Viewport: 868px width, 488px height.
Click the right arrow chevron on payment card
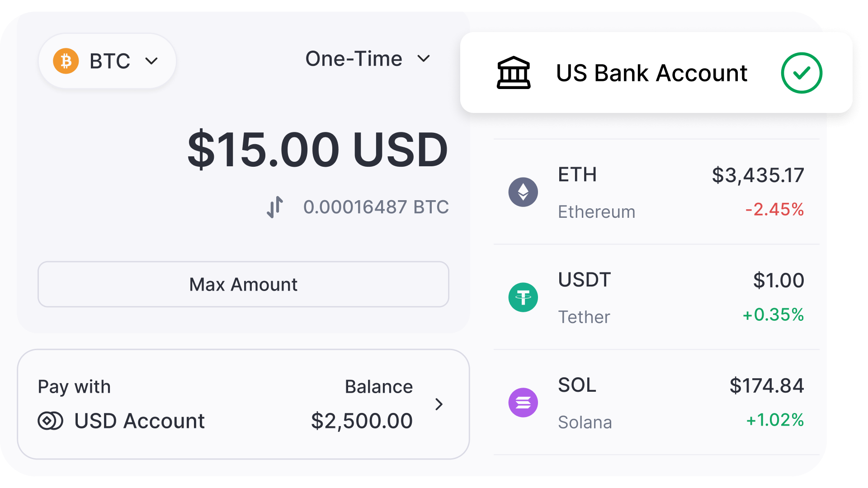click(x=439, y=404)
